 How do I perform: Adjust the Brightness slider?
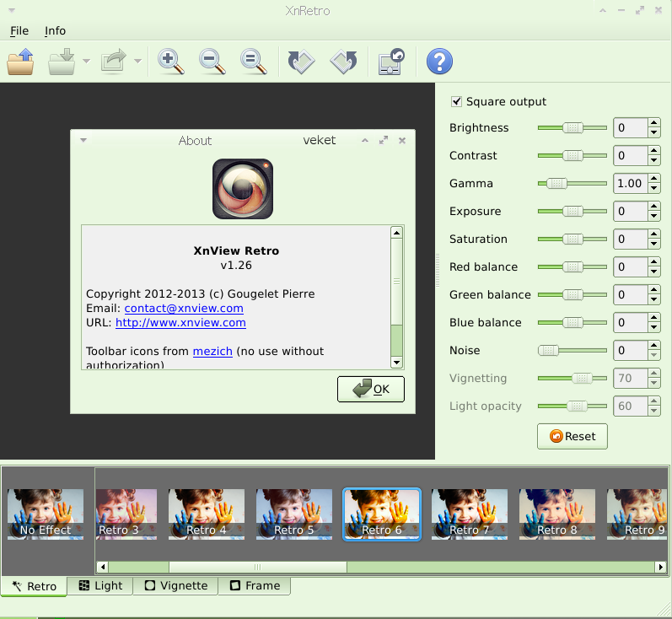pos(573,127)
